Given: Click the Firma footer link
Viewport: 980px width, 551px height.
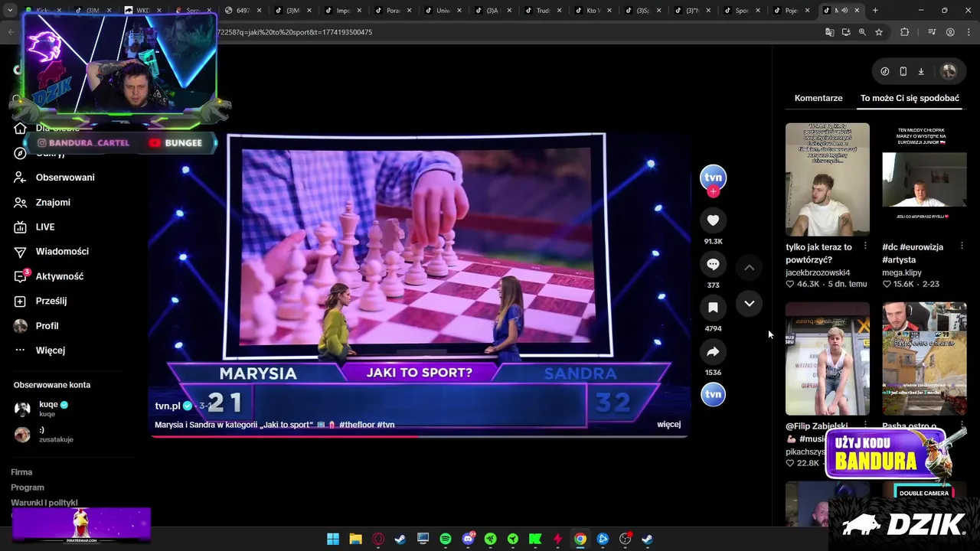Looking at the screenshot, I should pos(21,472).
